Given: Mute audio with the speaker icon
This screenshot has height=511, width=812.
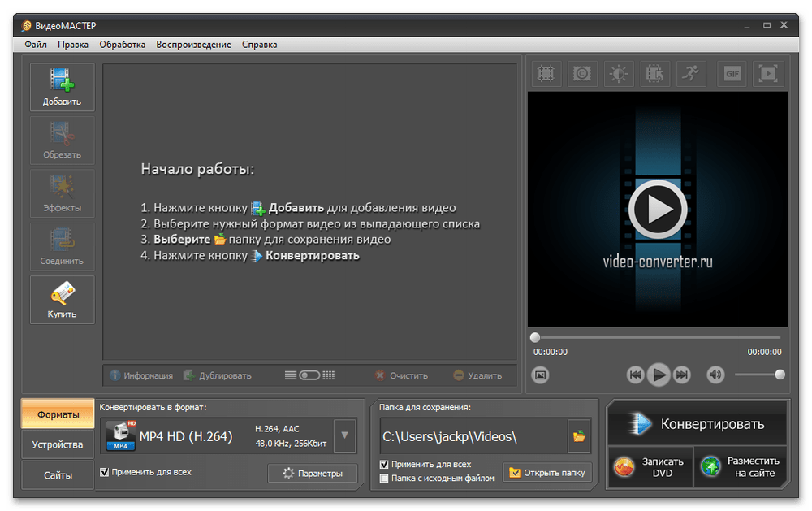Looking at the screenshot, I should click(715, 375).
